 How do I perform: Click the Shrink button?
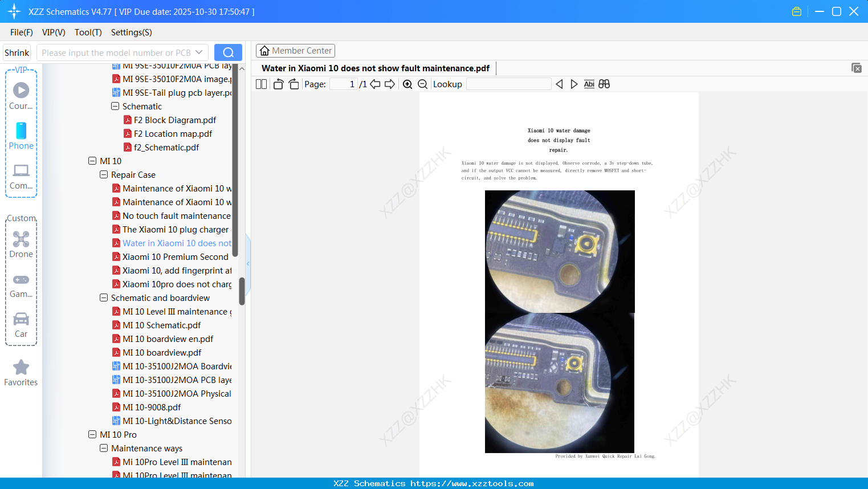pos(17,52)
